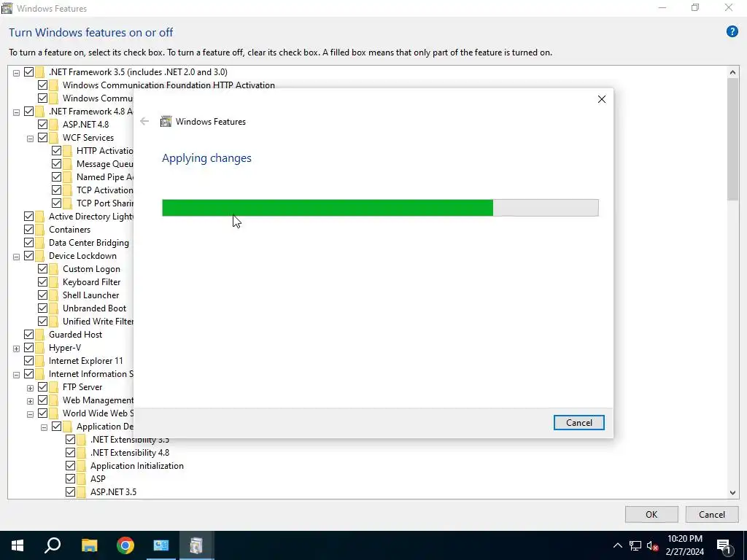Open network status tray icon
The height and width of the screenshot is (560, 747).
click(x=635, y=545)
